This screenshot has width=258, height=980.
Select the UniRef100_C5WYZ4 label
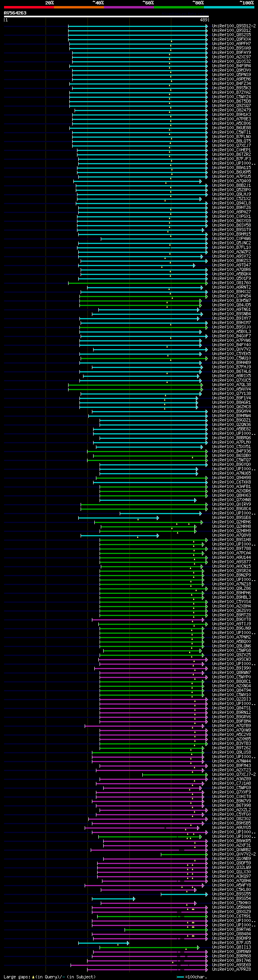pyautogui.click(x=231, y=97)
